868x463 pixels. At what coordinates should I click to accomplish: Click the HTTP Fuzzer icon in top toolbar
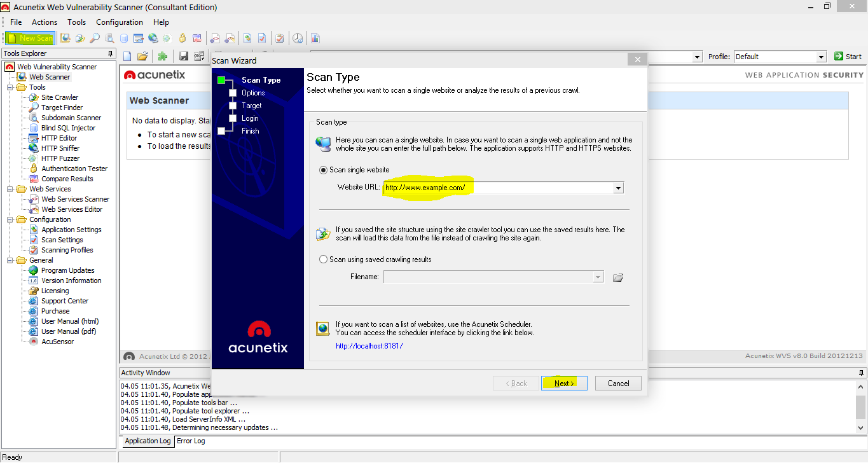click(x=167, y=38)
